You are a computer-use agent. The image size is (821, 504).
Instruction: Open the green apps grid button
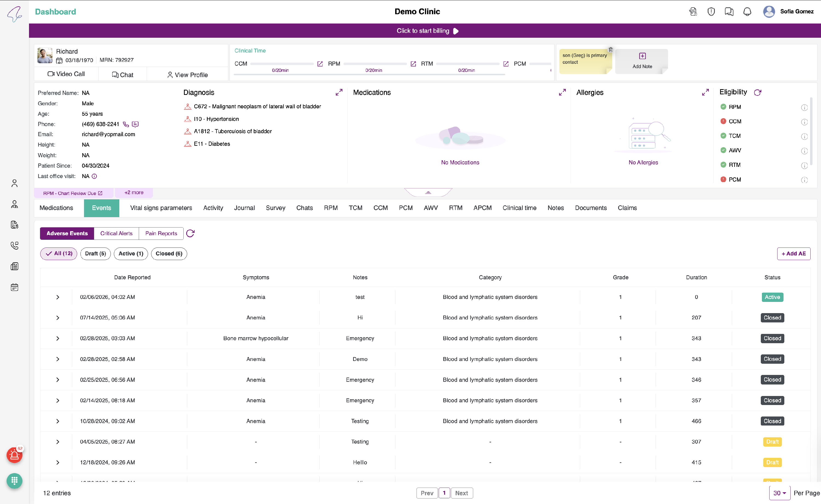[x=14, y=481]
